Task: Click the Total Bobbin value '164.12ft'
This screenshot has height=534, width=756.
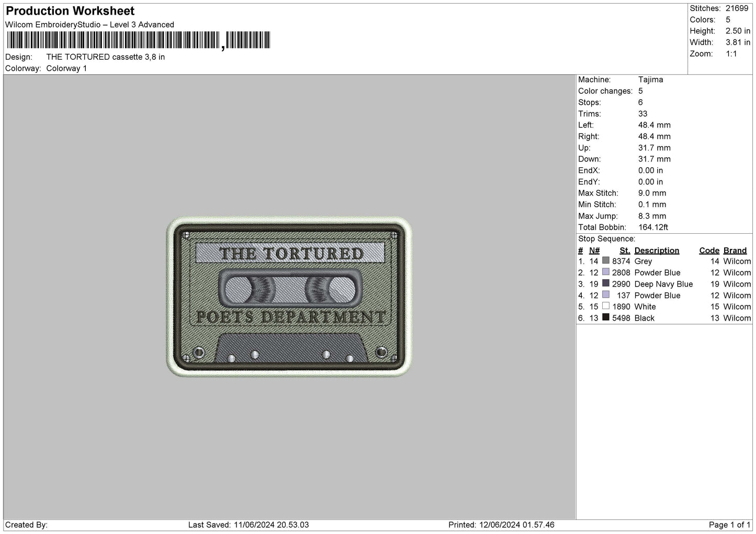Action: click(x=653, y=228)
